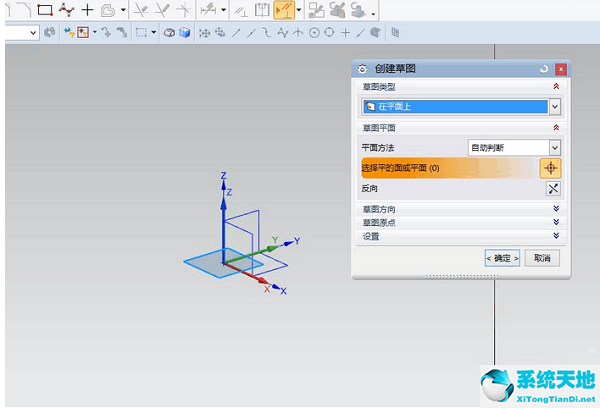Viewport: 600px width, 408px height.
Task: Select the Make Corner tool
Action: pos(183,10)
